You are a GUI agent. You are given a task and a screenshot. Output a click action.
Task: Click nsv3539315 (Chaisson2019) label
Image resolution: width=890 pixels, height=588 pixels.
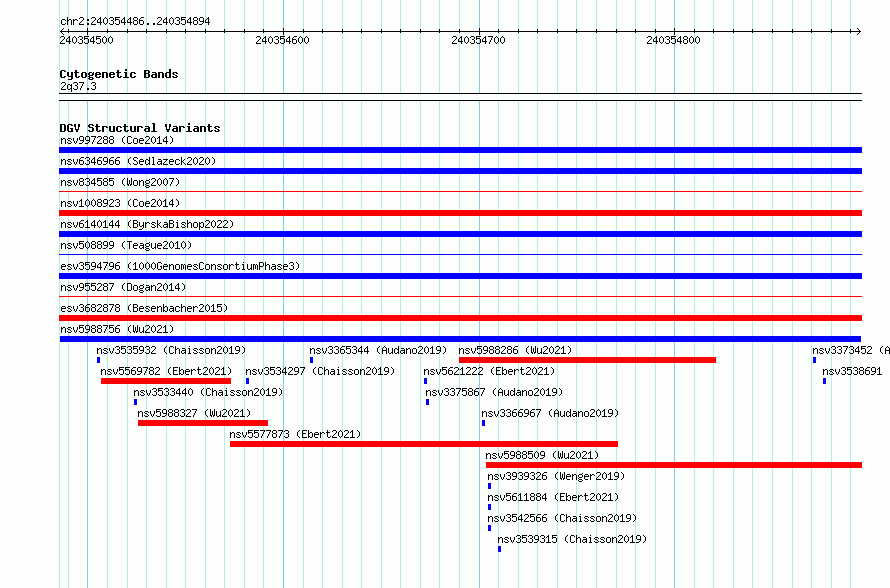(572, 539)
